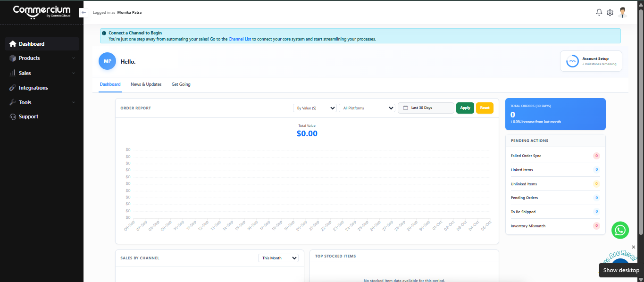Click the Failed Order Sync count badge
The height and width of the screenshot is (282, 644).
[x=596, y=156]
